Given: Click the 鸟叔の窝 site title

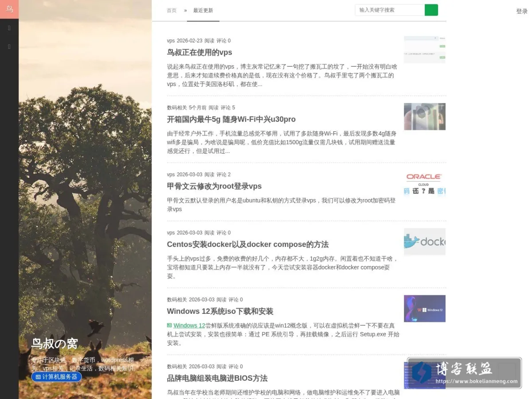Looking at the screenshot, I should point(55,344).
